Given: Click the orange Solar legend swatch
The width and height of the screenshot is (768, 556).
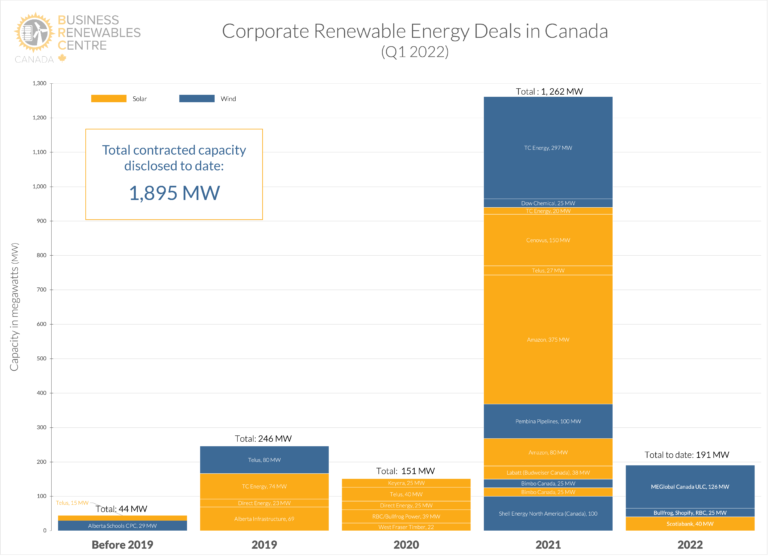Looking at the screenshot, I should tap(107, 98).
